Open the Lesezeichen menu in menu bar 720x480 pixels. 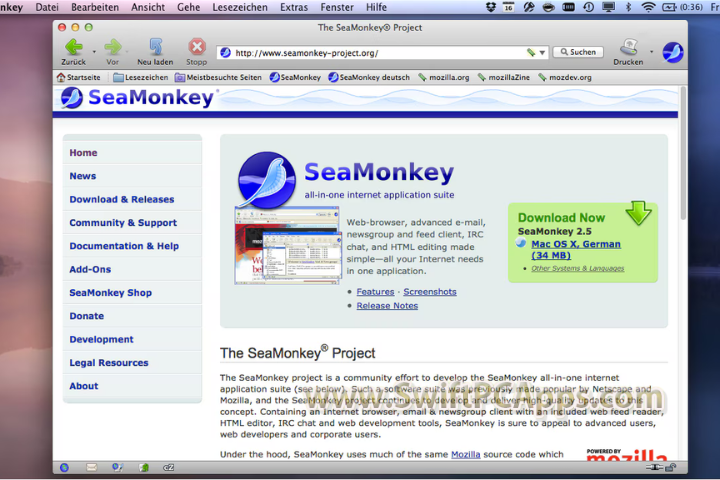pyautogui.click(x=240, y=7)
